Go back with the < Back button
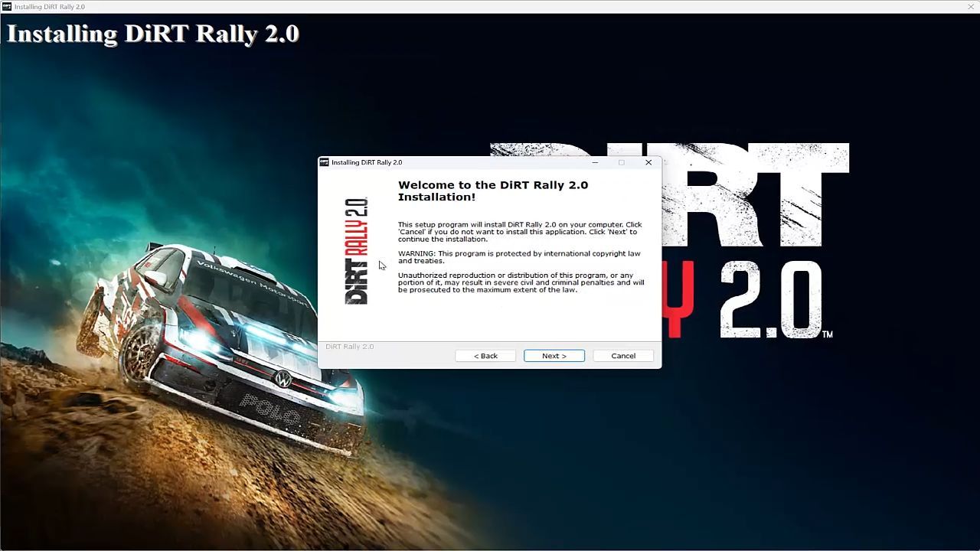The width and height of the screenshot is (980, 551). click(485, 356)
